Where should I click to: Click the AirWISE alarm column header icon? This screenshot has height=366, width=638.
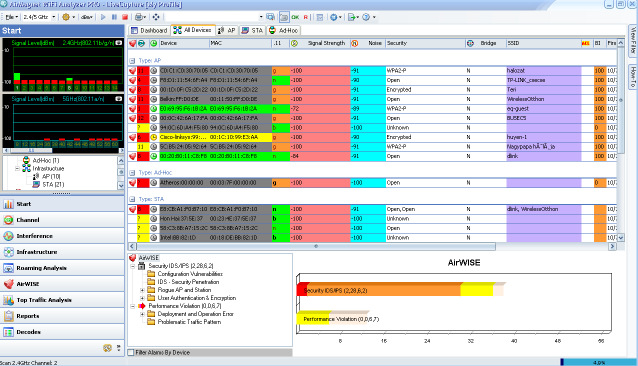click(x=132, y=43)
